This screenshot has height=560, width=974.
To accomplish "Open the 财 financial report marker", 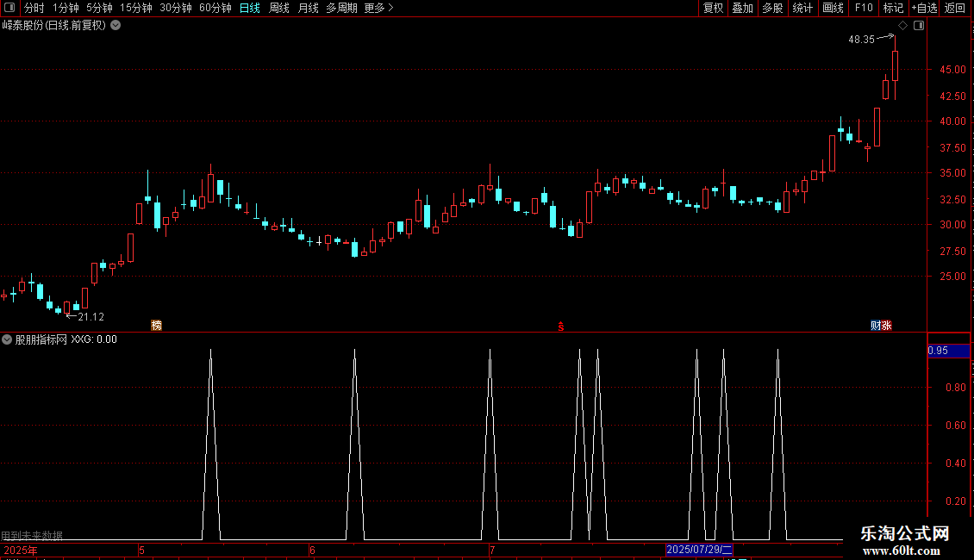I will 876,326.
